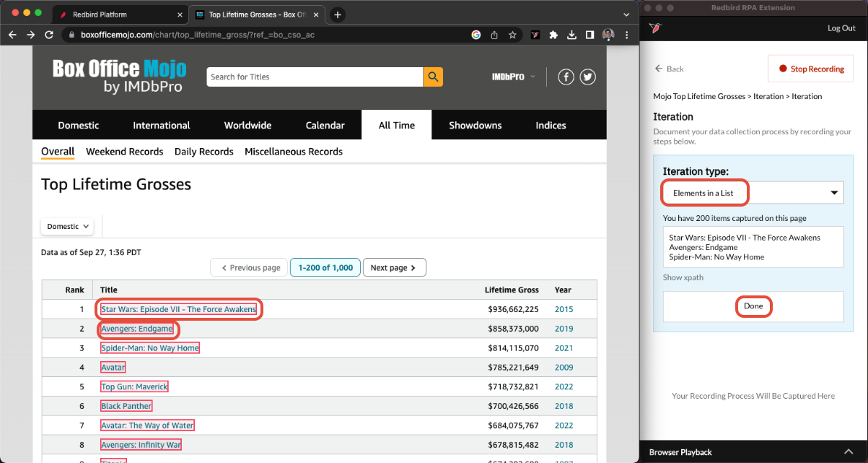Image resolution: width=868 pixels, height=463 pixels.
Task: Click the Google icon in address bar
Action: click(476, 35)
